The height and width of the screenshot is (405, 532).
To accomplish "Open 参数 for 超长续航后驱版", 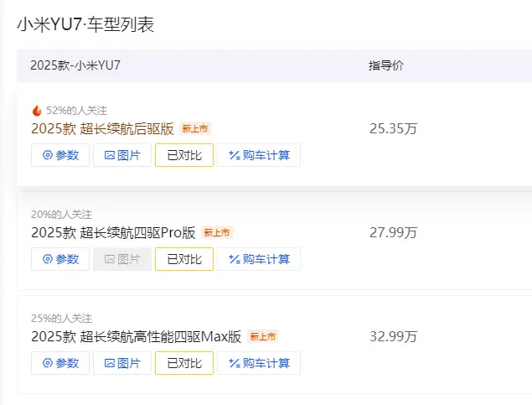I will click(60, 155).
